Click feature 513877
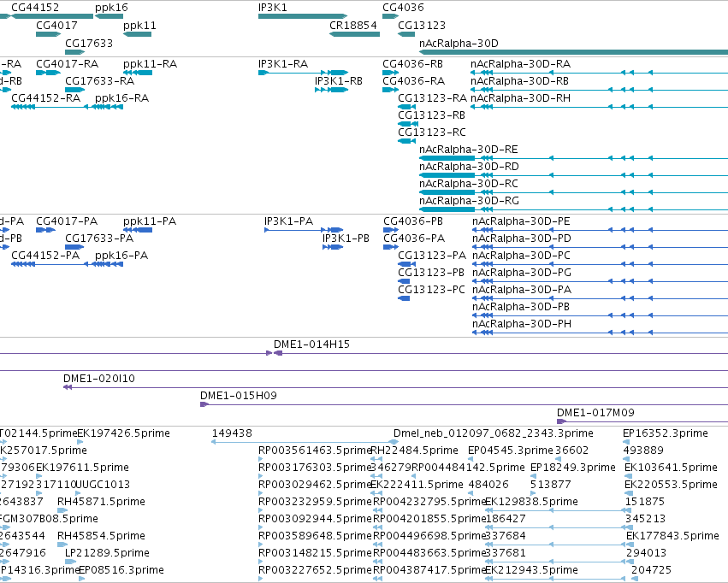The width and height of the screenshot is (728, 583). 551,485
